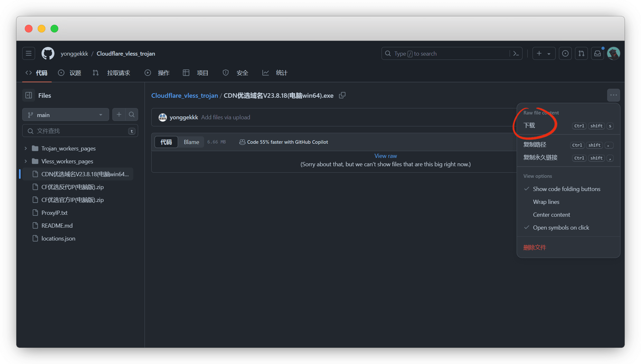Click the pull requests header icon

(581, 54)
